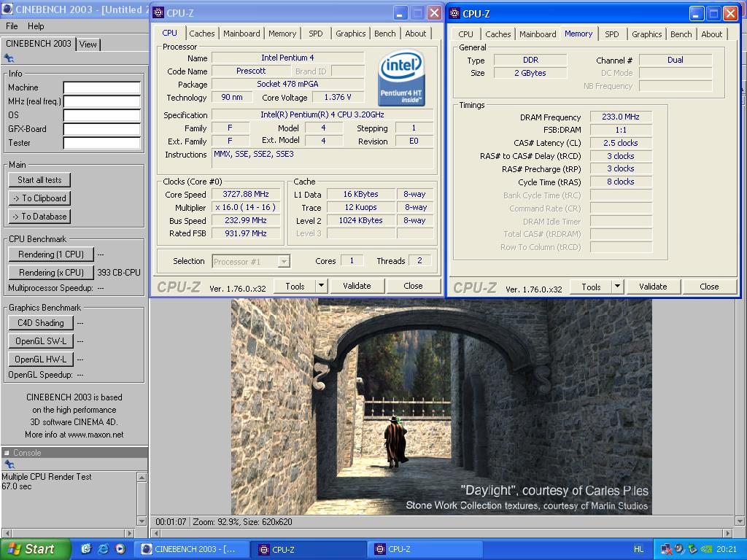Viewport: 747px width, 560px height.
Task: Open the File menu in CINEBENCH
Action: click(x=12, y=26)
